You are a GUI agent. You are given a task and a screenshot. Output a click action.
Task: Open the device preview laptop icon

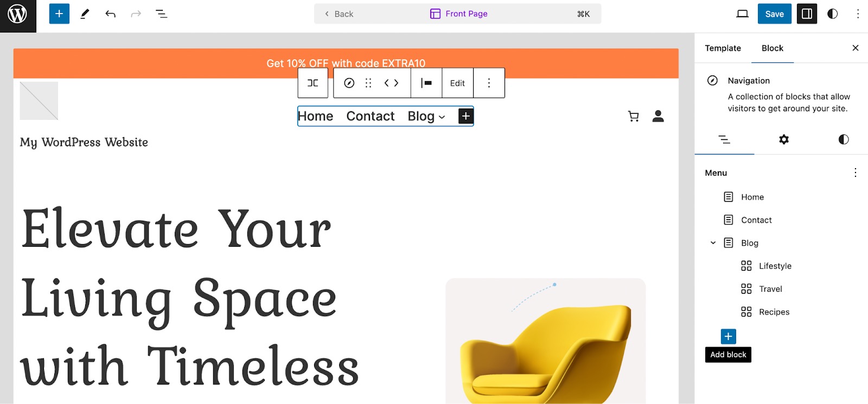(x=742, y=14)
